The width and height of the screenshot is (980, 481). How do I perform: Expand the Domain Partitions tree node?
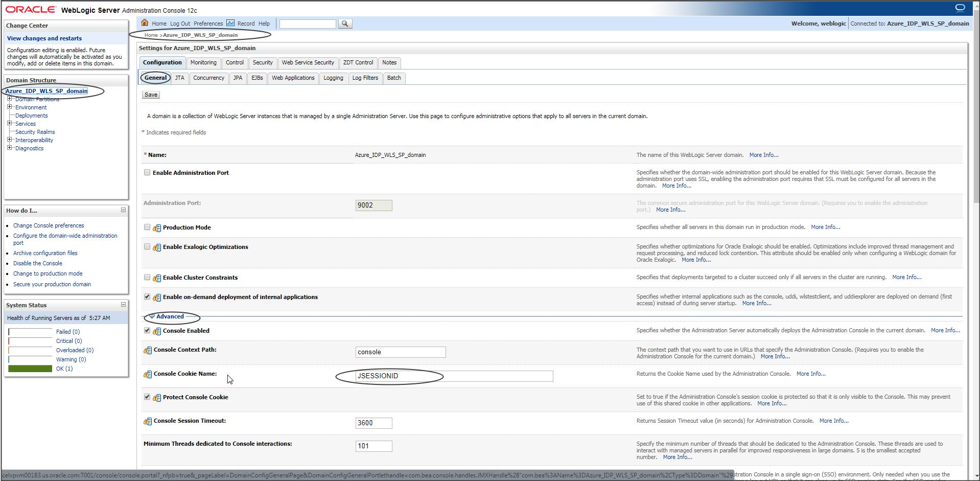[x=9, y=99]
